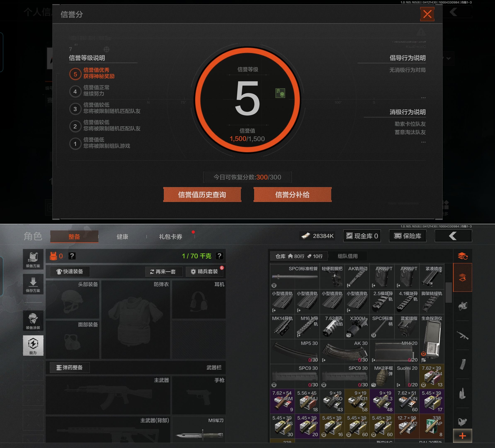
Task: Click the back chevron beside 保险库
Action: click(x=453, y=236)
